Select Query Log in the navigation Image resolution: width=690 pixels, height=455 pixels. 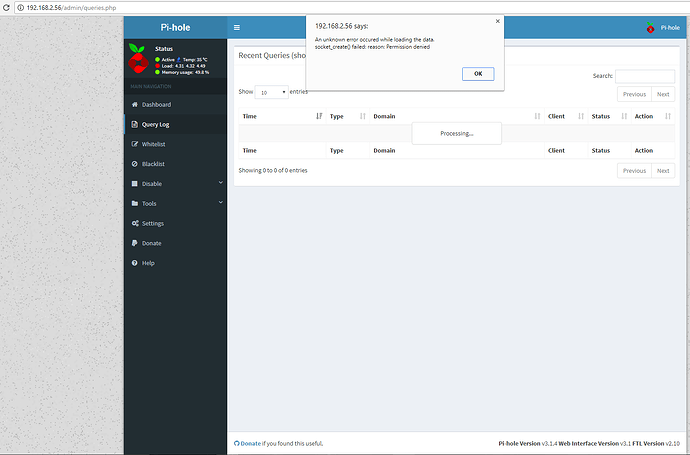(x=155, y=125)
